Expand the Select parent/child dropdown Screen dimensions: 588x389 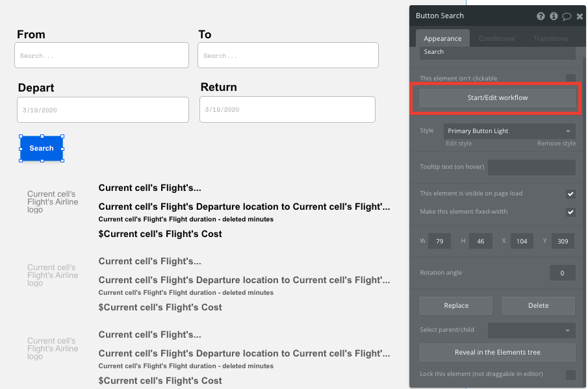tap(531, 330)
